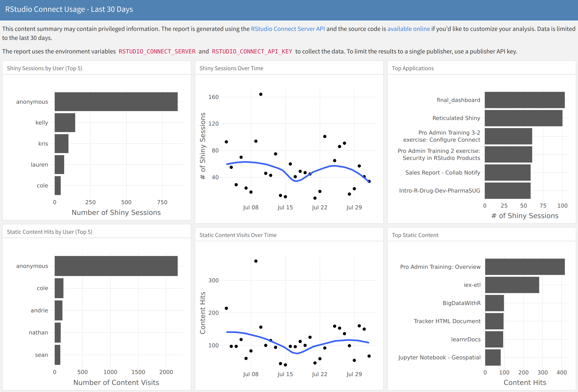Click the kelly bar in Shiny sessions chart

65,123
